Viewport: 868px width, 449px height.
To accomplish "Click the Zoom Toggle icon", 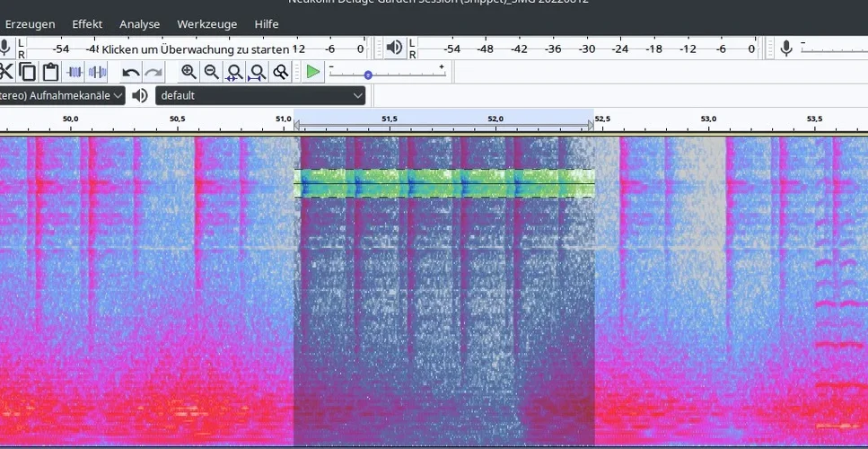I will coord(281,72).
